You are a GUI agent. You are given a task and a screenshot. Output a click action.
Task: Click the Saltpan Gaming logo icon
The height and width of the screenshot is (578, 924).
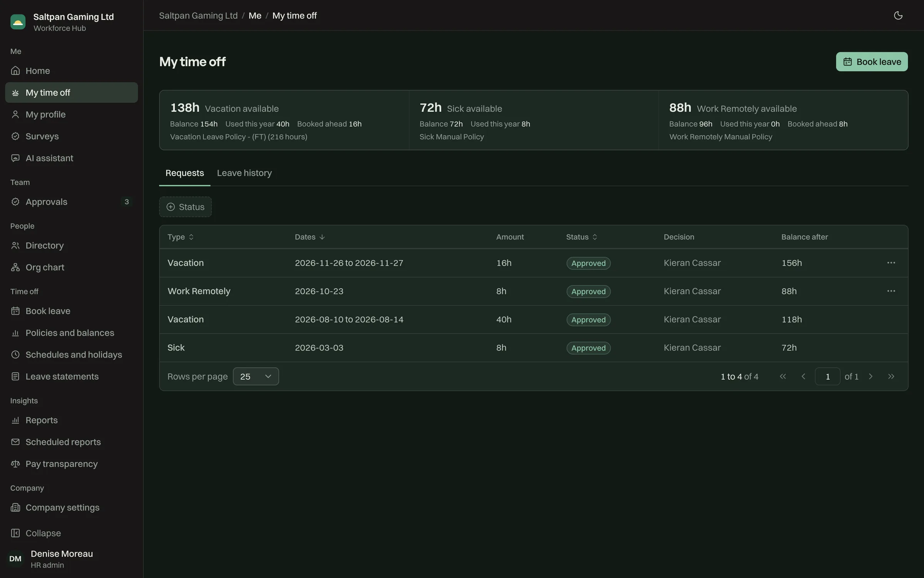[x=18, y=22]
